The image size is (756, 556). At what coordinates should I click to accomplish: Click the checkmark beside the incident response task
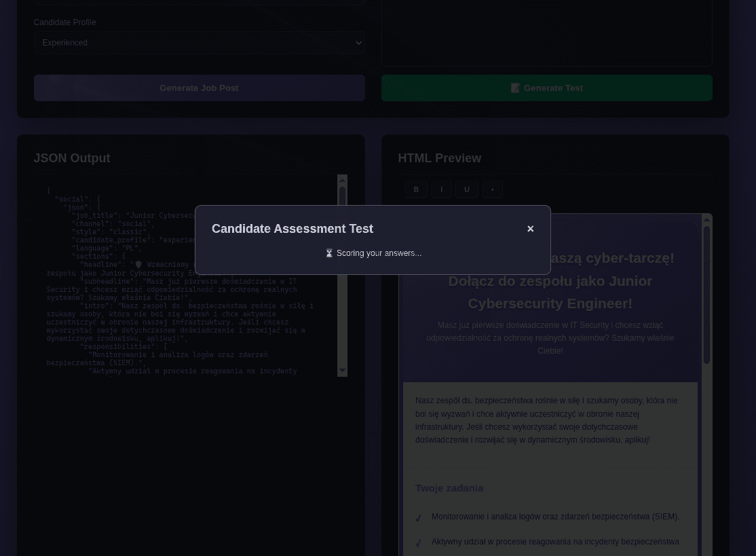419,542
